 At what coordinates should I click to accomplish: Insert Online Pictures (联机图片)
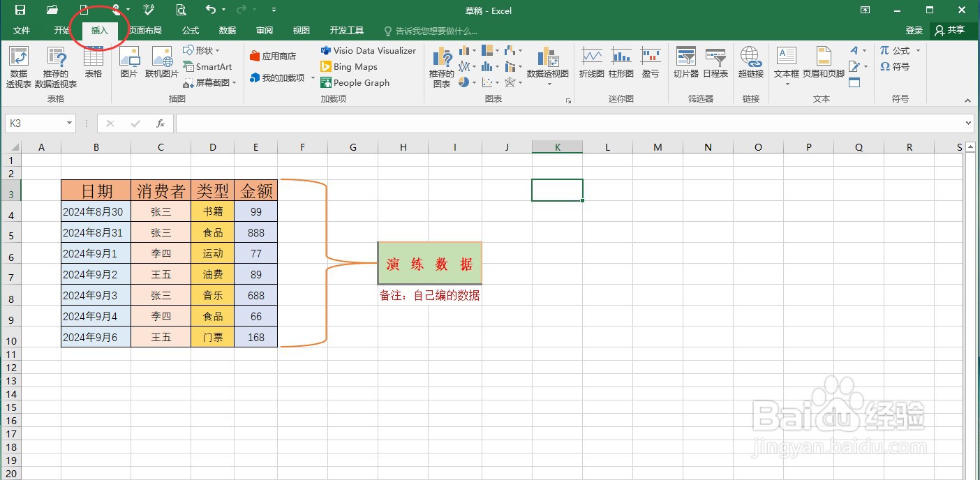tap(162, 61)
